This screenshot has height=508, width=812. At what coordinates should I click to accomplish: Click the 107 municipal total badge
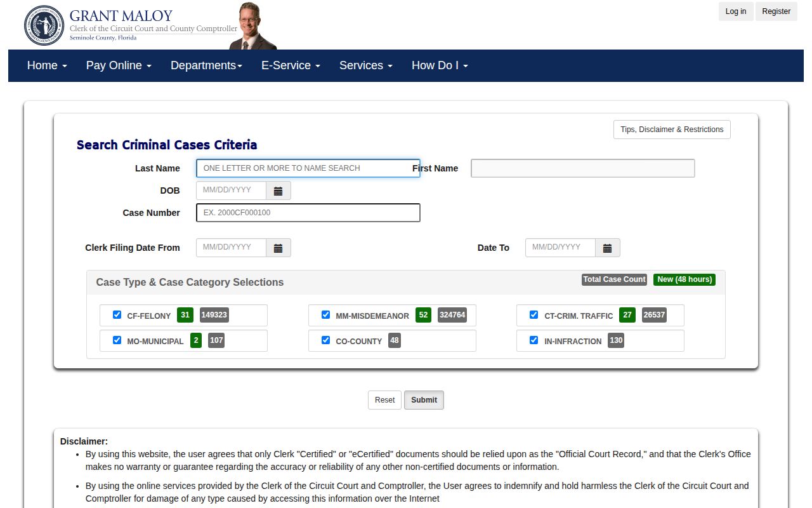(216, 340)
